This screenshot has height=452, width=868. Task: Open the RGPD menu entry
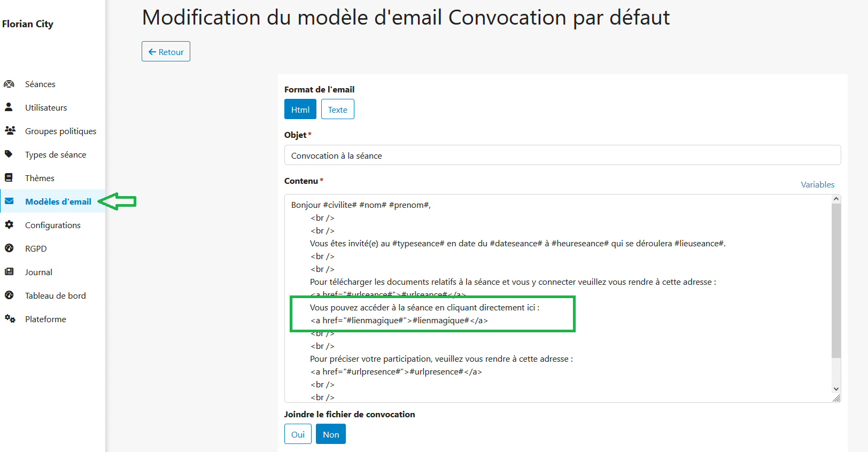36,248
